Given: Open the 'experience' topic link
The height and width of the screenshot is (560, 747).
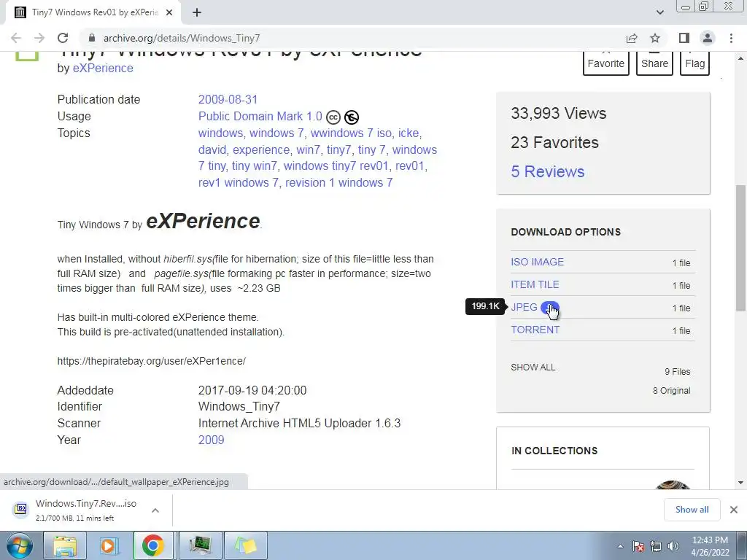Looking at the screenshot, I should [x=261, y=149].
